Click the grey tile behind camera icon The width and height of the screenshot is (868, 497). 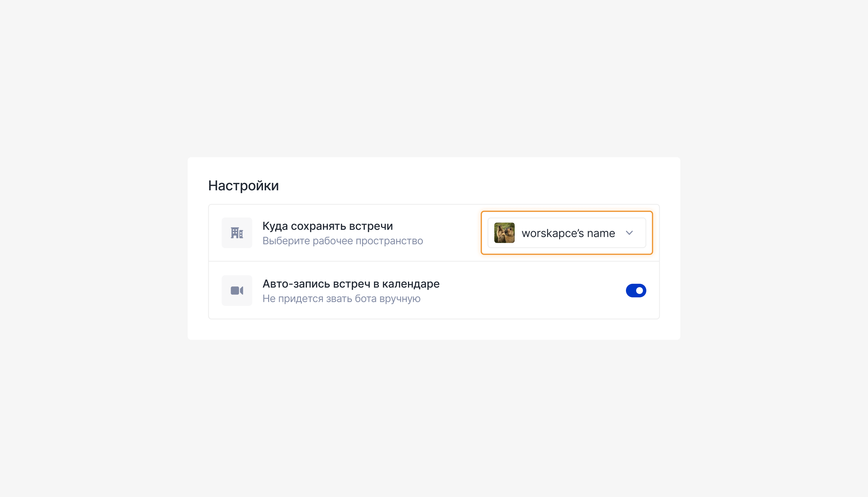(x=237, y=291)
